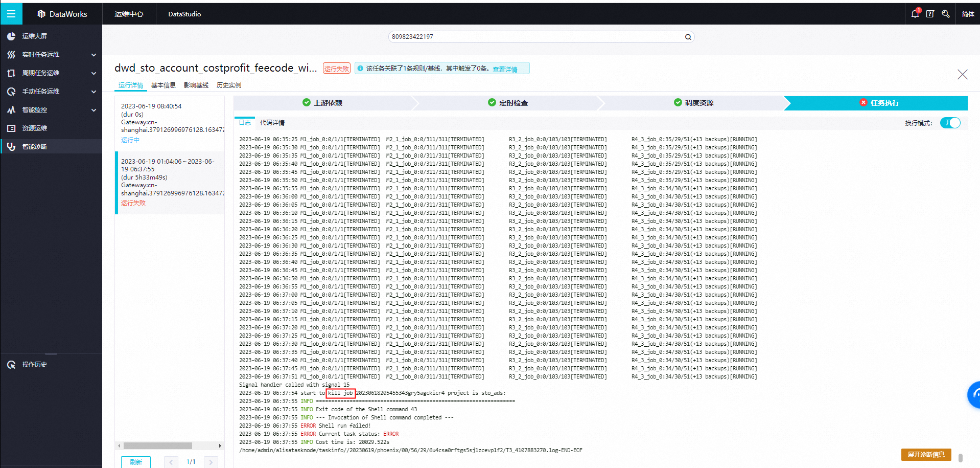980x468 pixels.
Task: Click the log file path line
Action: (410, 450)
